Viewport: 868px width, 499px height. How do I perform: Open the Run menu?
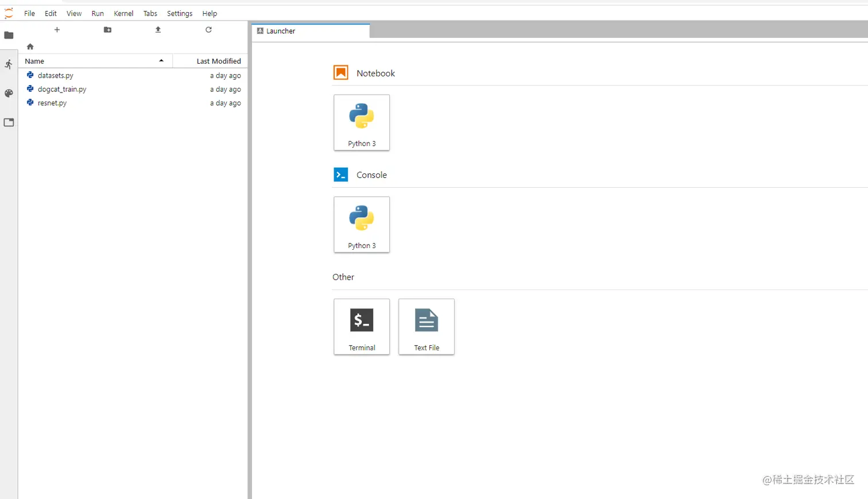click(98, 13)
